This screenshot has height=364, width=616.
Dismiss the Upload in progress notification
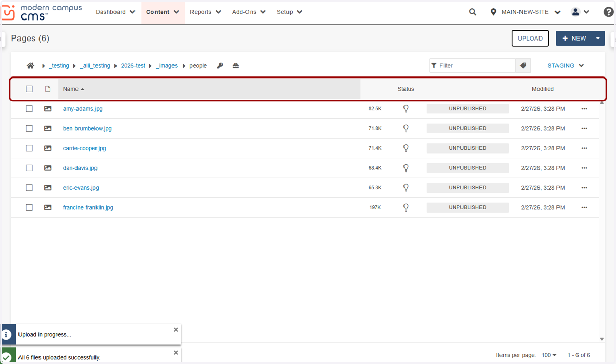[176, 330]
